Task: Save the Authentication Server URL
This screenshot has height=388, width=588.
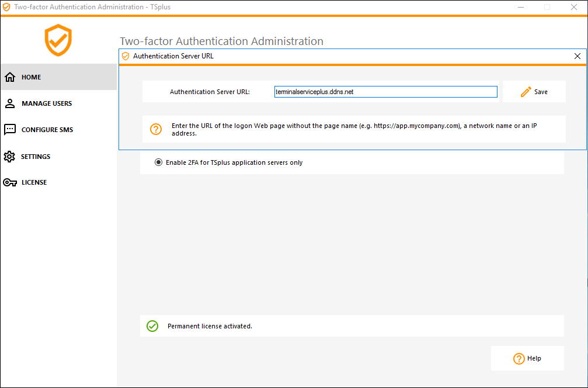Action: point(534,92)
